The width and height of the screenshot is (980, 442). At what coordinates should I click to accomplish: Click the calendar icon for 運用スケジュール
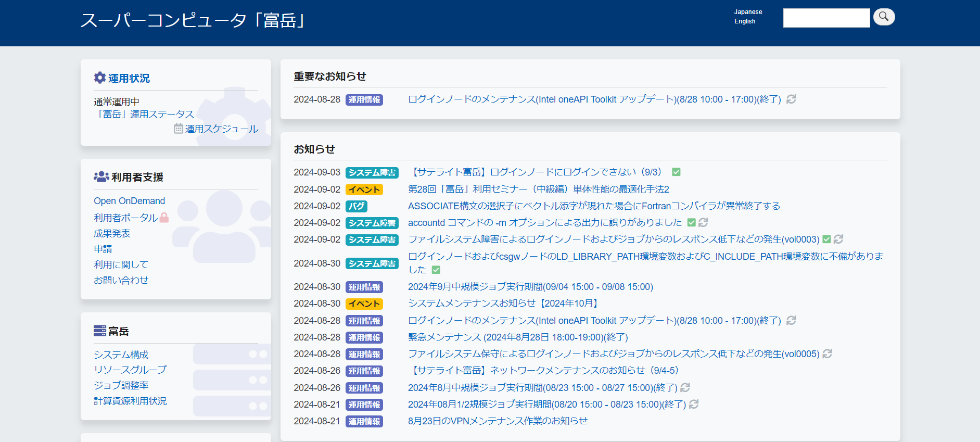click(178, 129)
